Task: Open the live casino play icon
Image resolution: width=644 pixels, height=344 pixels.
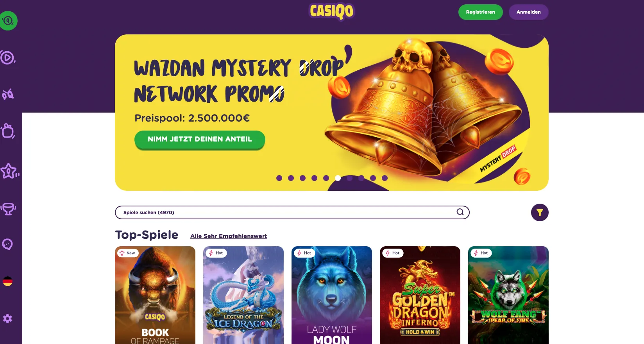Action: coord(7,57)
